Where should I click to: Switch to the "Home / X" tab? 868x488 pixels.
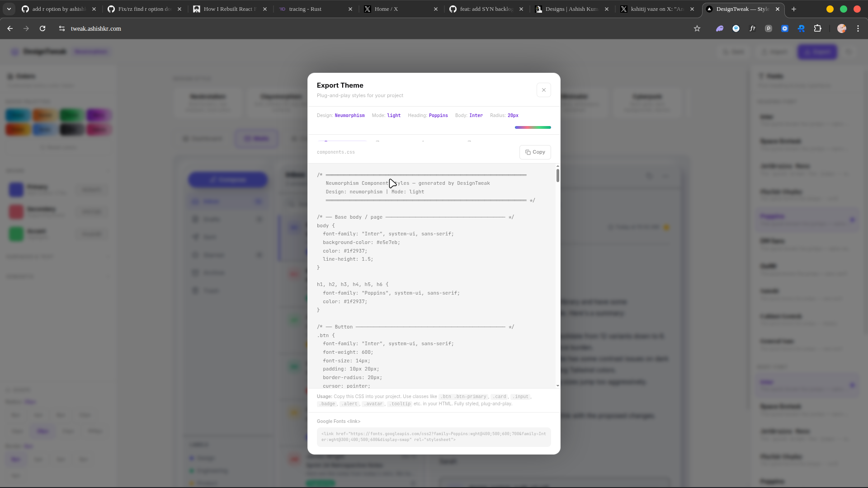(x=387, y=9)
